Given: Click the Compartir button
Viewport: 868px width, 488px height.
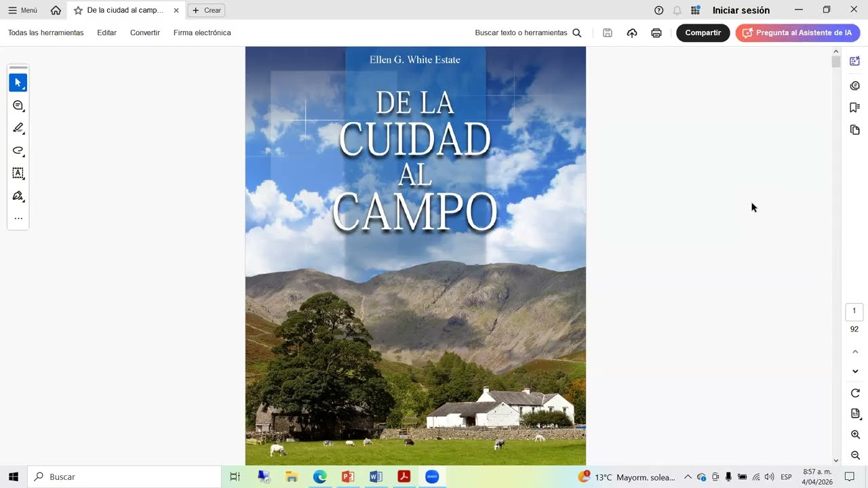Looking at the screenshot, I should (703, 33).
